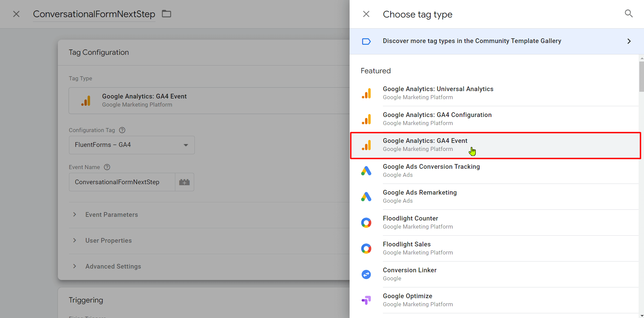Click the Floodlight Sales icon
Viewport: 644px width, 318px height.
pos(366,248)
